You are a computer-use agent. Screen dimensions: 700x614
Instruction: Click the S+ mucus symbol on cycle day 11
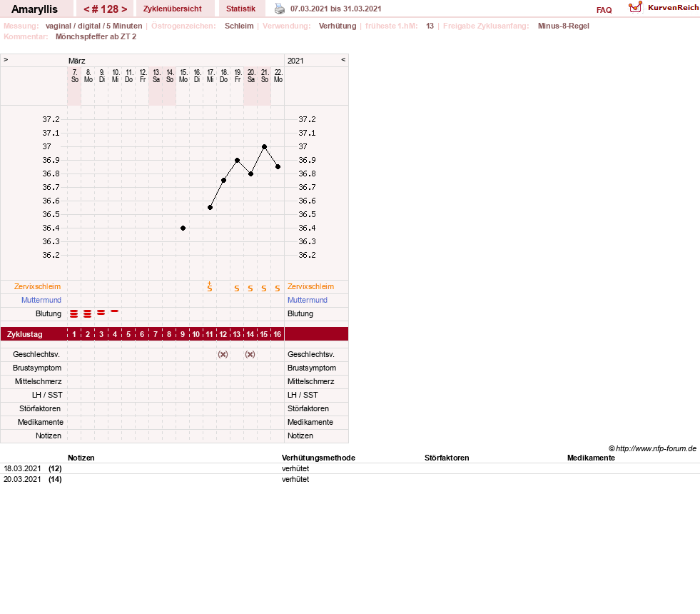(210, 287)
